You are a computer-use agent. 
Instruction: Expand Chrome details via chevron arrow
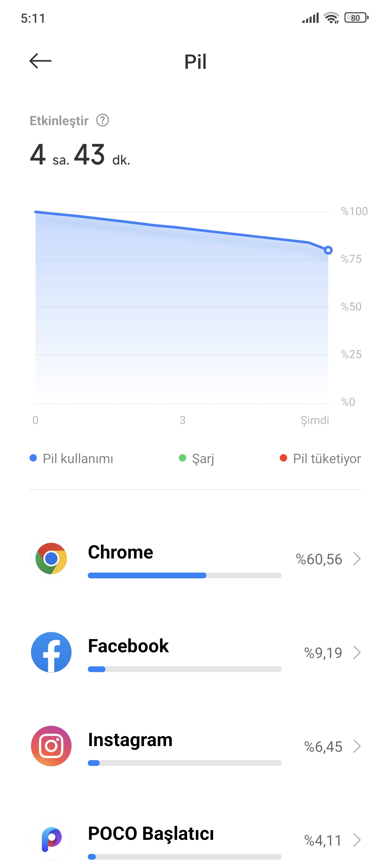(x=357, y=559)
